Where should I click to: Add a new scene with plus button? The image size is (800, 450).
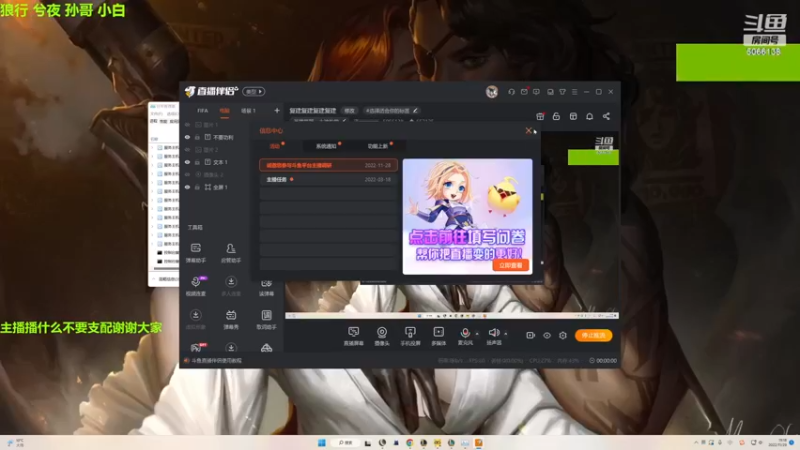[x=277, y=111]
